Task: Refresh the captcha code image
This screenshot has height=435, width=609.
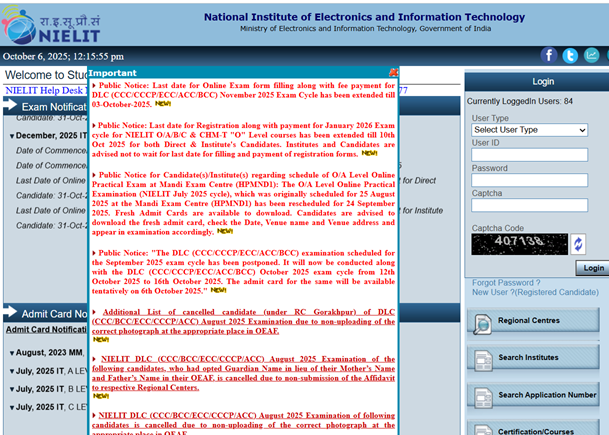Action: click(x=577, y=244)
